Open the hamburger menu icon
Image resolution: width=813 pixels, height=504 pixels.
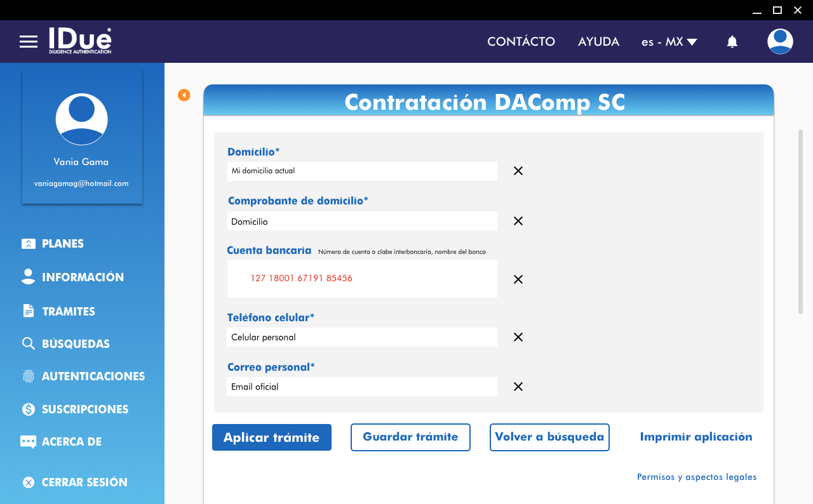pos(29,42)
